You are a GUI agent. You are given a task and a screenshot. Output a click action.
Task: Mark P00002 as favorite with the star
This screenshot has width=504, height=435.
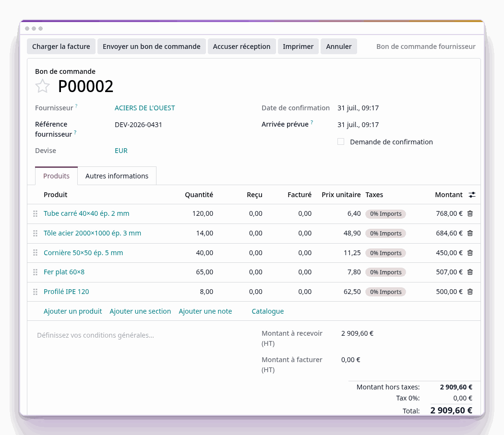(42, 86)
